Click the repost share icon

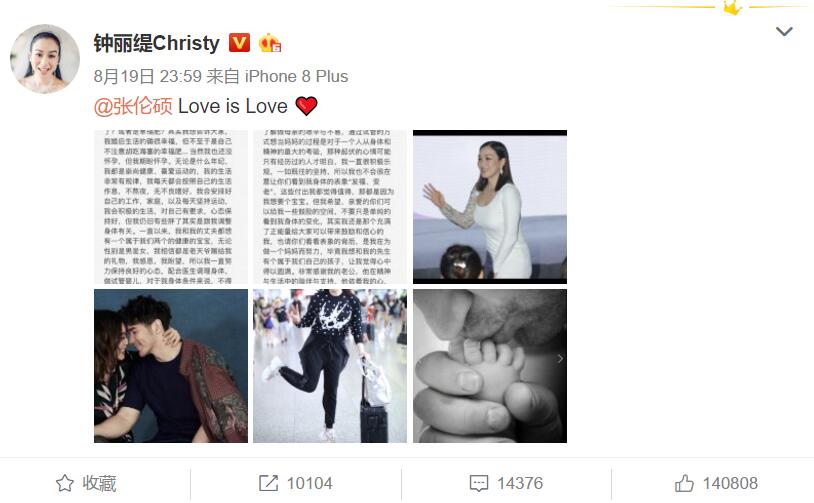point(268,483)
